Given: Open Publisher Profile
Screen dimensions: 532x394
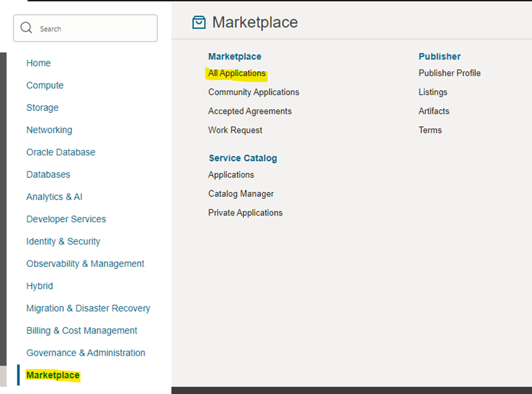Looking at the screenshot, I should coord(450,73).
